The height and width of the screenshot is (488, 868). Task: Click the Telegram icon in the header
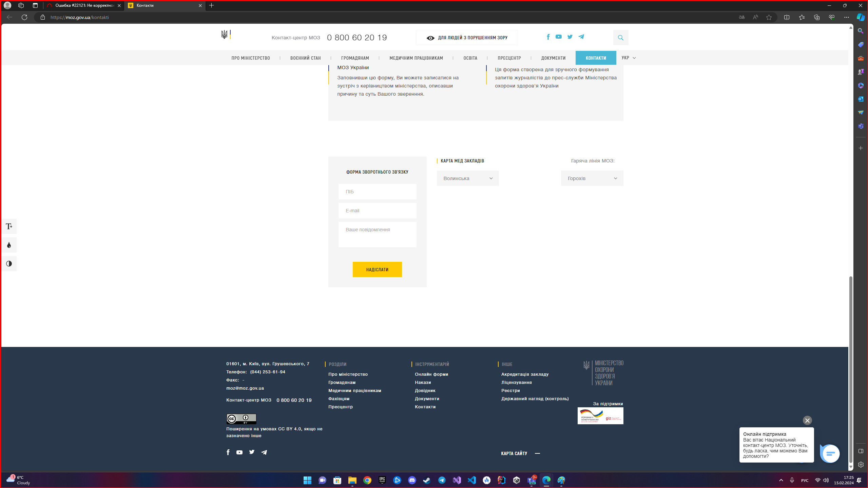[x=581, y=37]
